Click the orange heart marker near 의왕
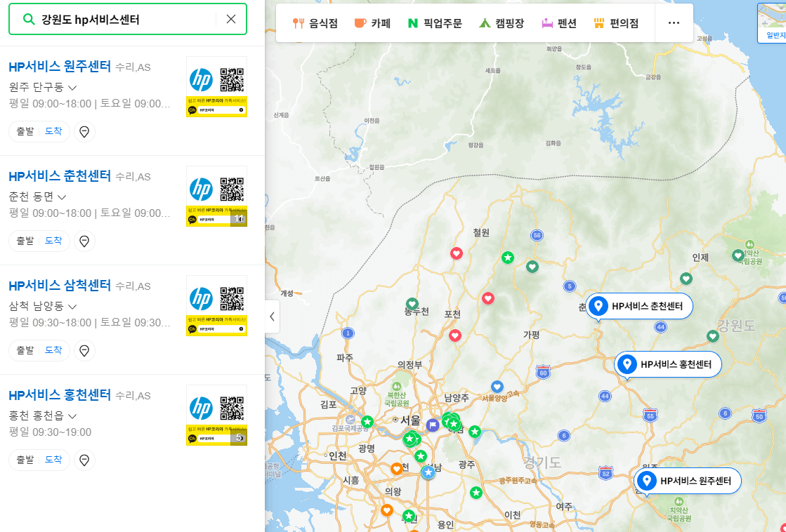 click(x=386, y=510)
